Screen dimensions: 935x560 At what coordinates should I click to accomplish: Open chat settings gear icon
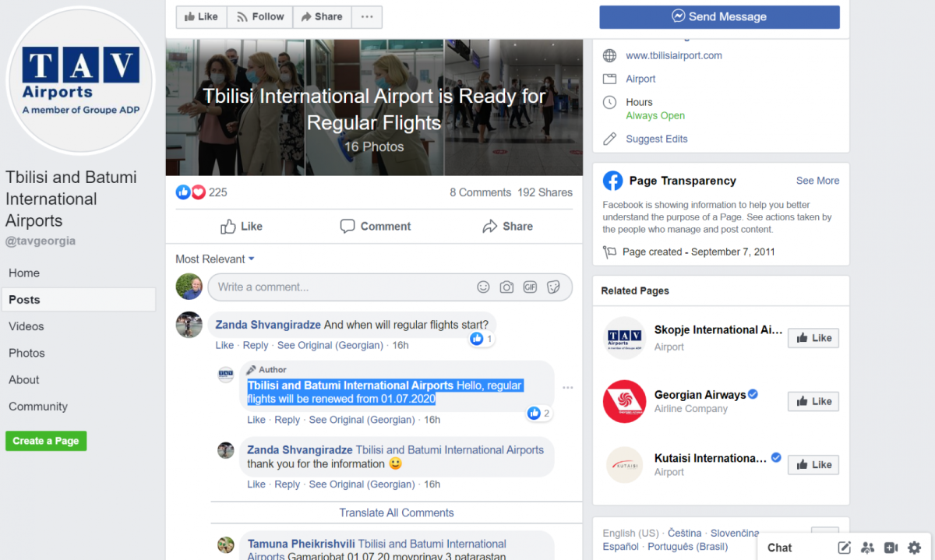(x=914, y=548)
